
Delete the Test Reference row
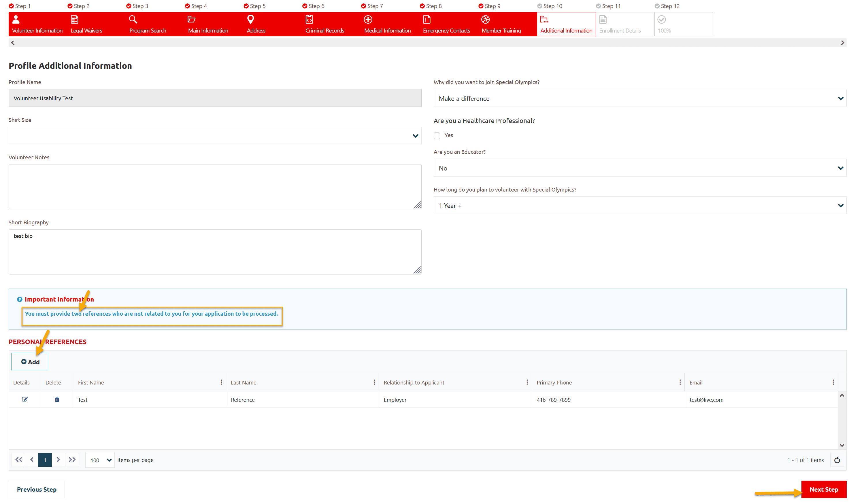[x=57, y=399]
